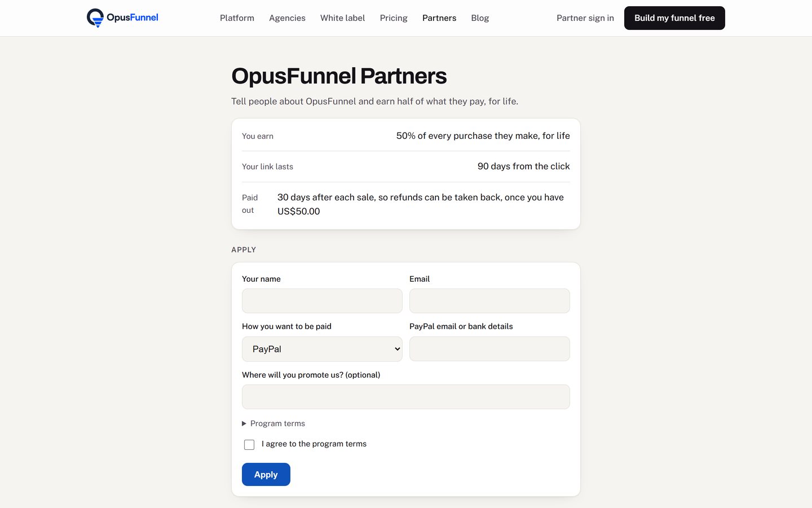
Task: Focus the Email input field
Action: pos(489,301)
